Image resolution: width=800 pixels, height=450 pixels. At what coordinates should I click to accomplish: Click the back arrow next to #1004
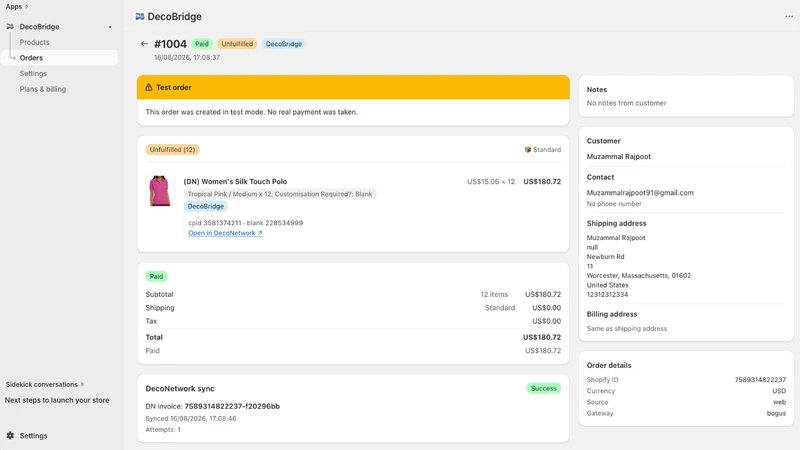click(144, 44)
